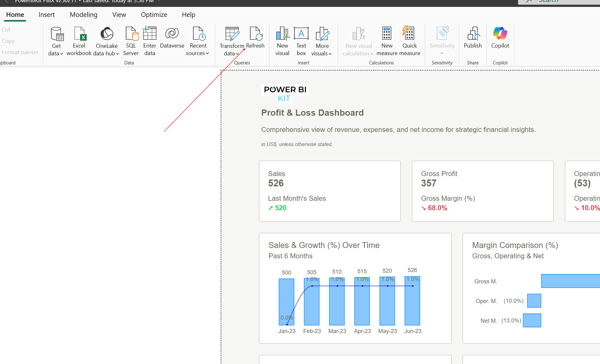This screenshot has width=600, height=364.
Task: Open the Dataverse connector
Action: click(x=172, y=38)
